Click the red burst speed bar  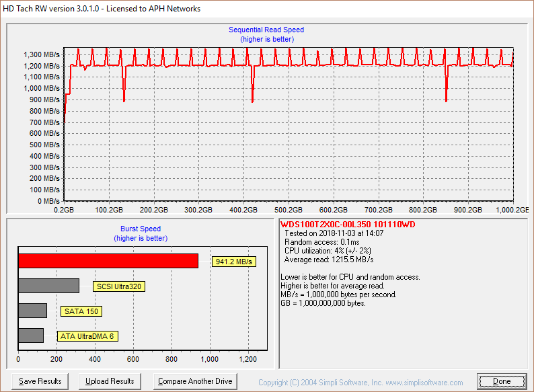[x=108, y=261]
